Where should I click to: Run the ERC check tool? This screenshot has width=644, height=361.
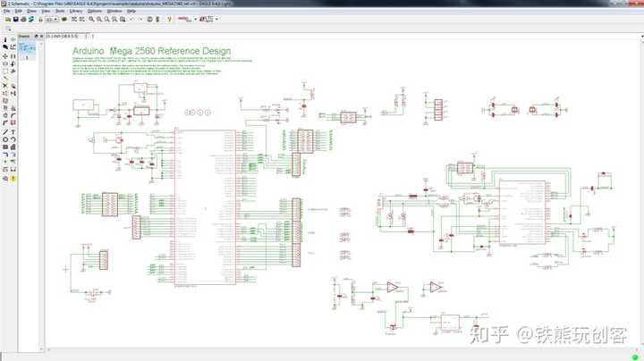tap(5, 178)
